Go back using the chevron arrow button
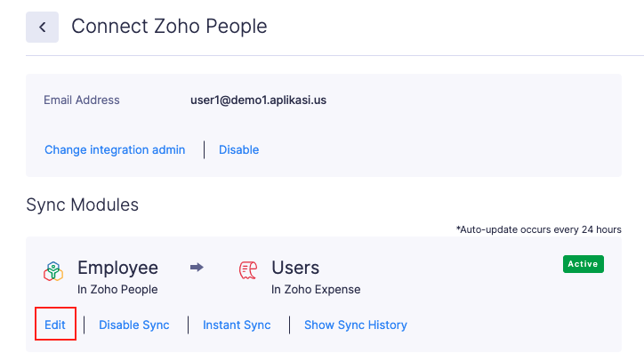The height and width of the screenshot is (361, 644). point(42,27)
